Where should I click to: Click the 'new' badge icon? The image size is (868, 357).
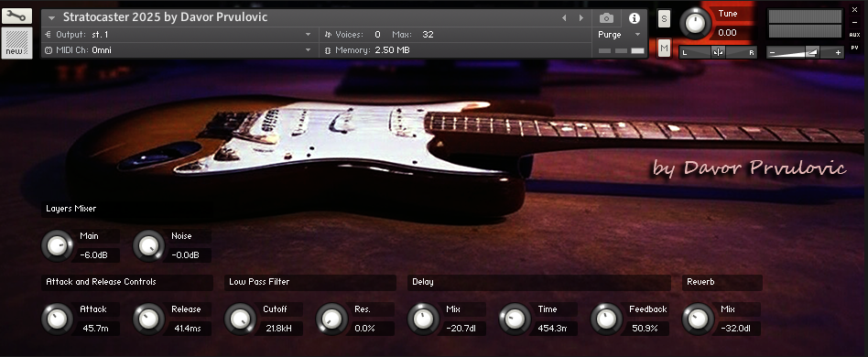point(16,43)
